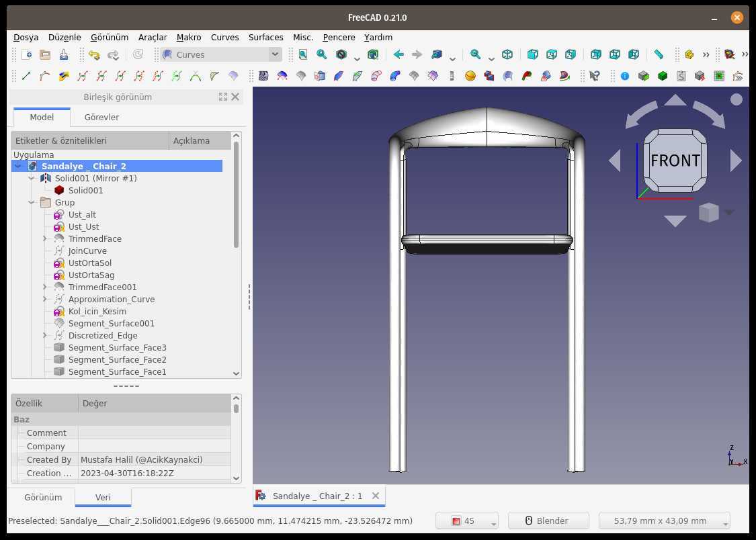Click the Blender navigation style button

click(548, 521)
